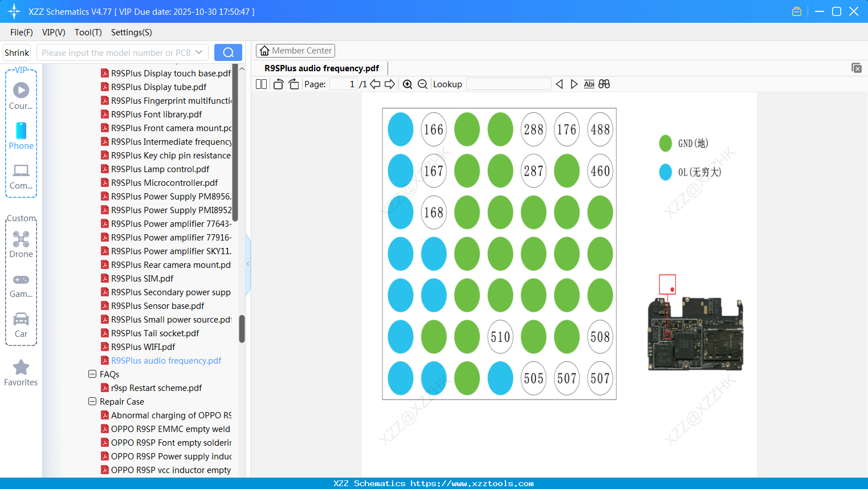Open R9SPlus Font library.pdf
Viewport: 868px width, 489px height.
point(151,115)
